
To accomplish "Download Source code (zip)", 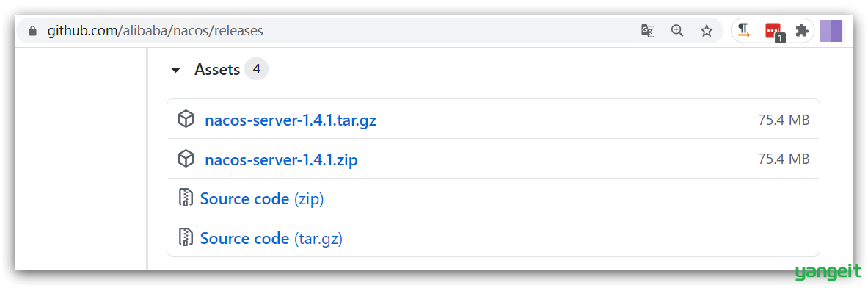I will click(x=262, y=198).
